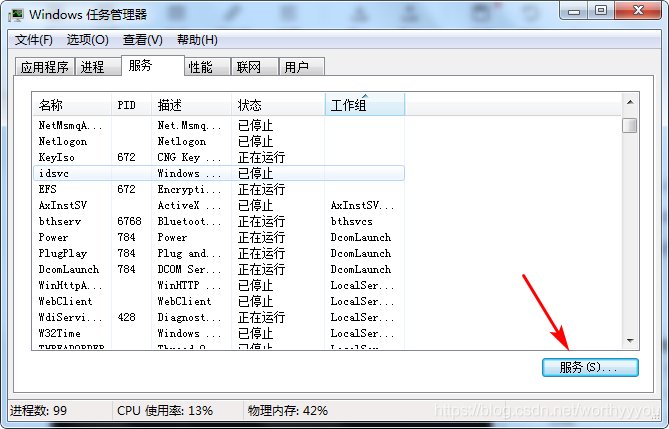Click the WinHTTP ... description cell

click(x=189, y=285)
